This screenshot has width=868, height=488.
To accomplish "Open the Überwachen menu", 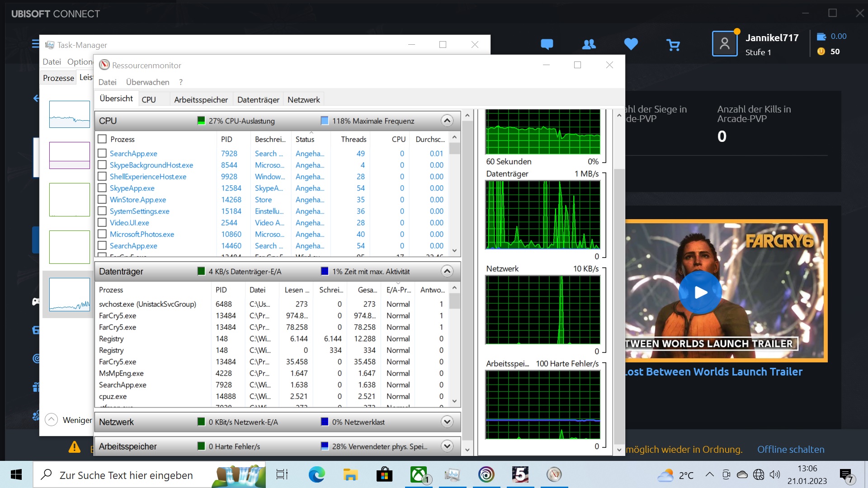I will click(147, 82).
